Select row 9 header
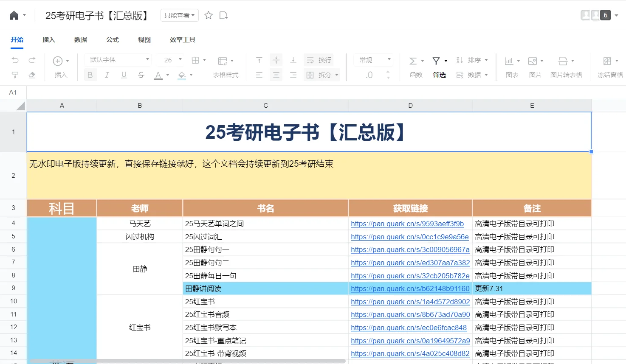The image size is (626, 364). (x=13, y=288)
